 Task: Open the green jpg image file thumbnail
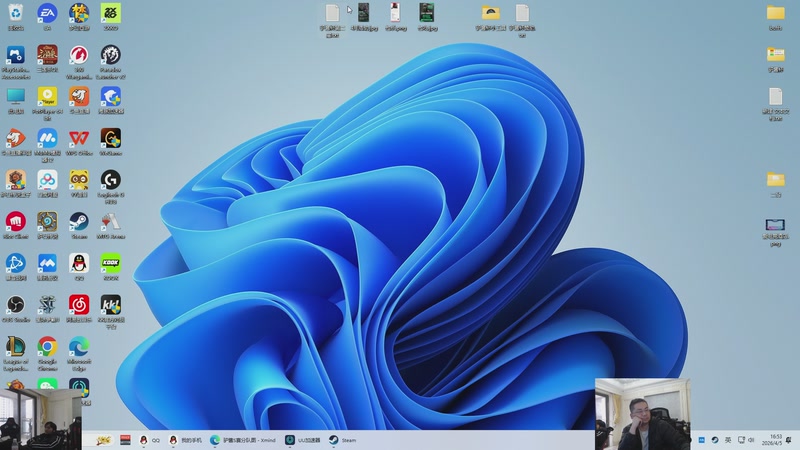pyautogui.click(x=427, y=13)
